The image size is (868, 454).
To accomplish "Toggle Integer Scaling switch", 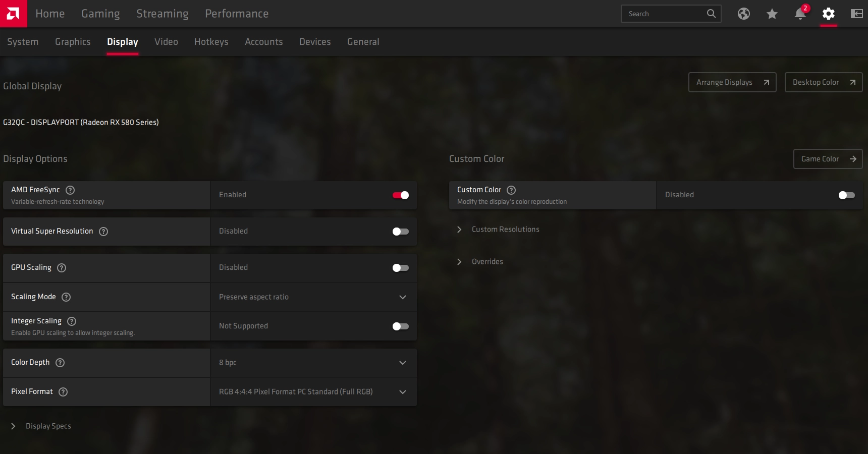I will pyautogui.click(x=401, y=326).
